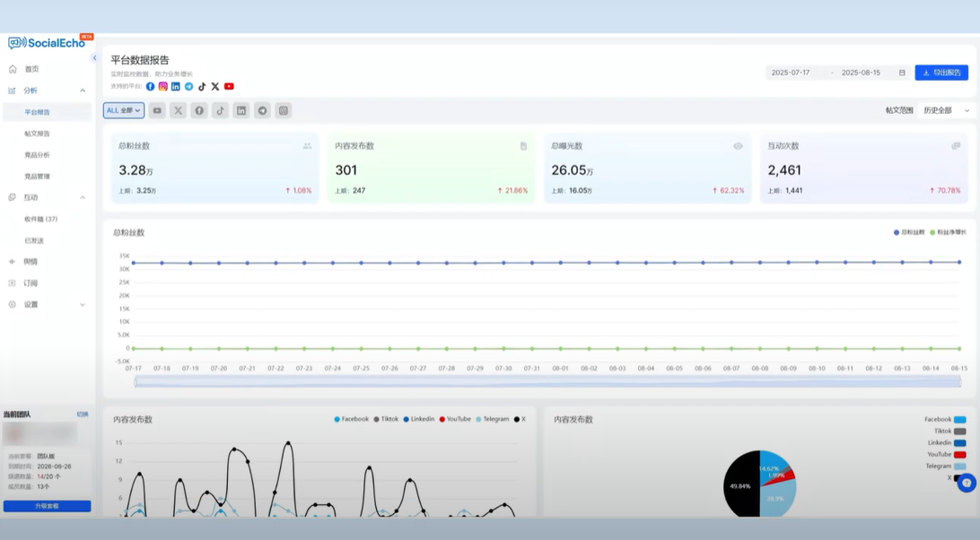
Task: Switch to the 帖文报告 section
Action: point(36,133)
